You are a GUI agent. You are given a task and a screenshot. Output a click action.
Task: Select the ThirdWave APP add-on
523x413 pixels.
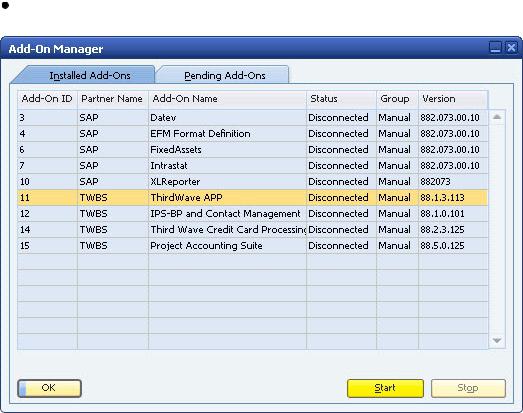[x=252, y=197]
